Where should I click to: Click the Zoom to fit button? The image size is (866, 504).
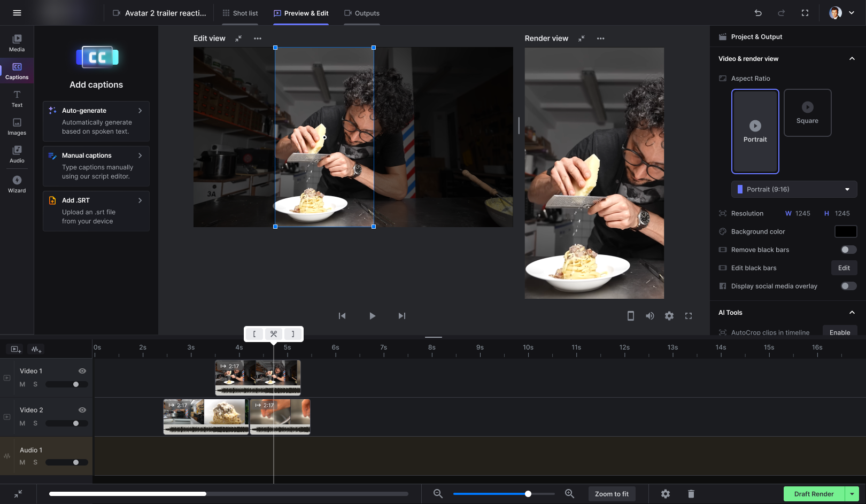612,494
